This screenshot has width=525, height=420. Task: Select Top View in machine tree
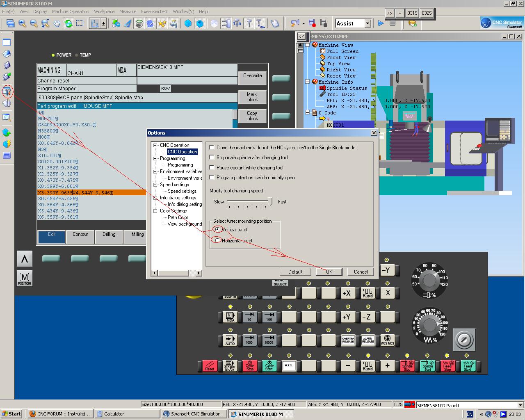coord(338,64)
